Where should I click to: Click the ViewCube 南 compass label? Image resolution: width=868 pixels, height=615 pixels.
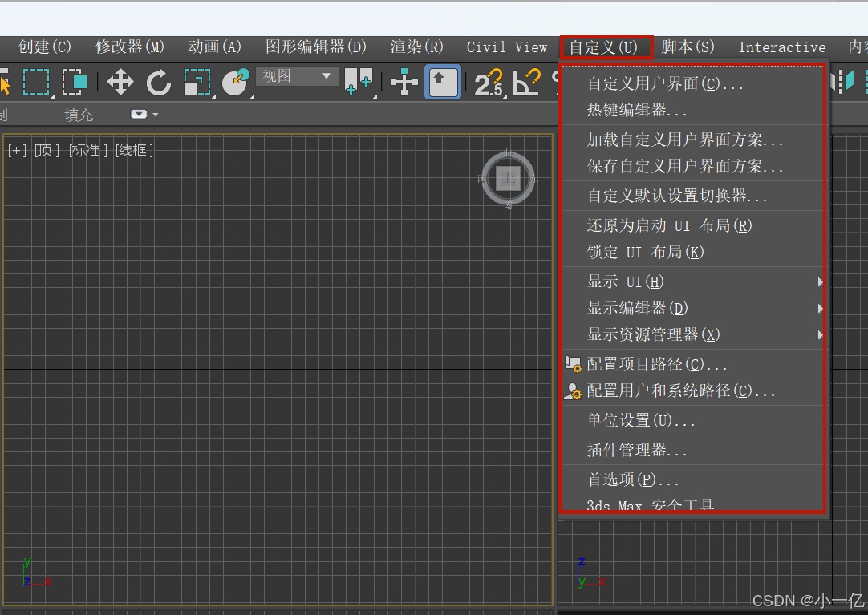(x=508, y=206)
